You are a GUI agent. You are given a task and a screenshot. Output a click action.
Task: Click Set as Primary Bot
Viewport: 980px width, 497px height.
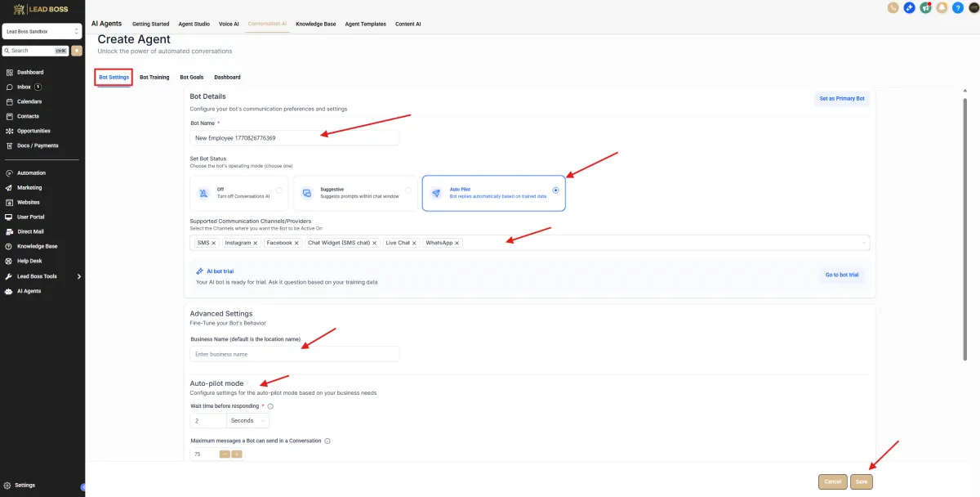coord(842,98)
